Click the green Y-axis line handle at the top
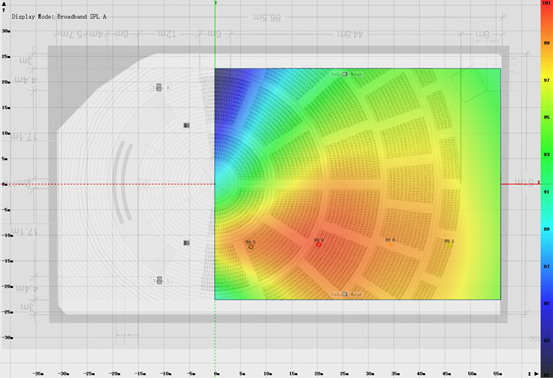This screenshot has height=378, width=553. click(215, 3)
